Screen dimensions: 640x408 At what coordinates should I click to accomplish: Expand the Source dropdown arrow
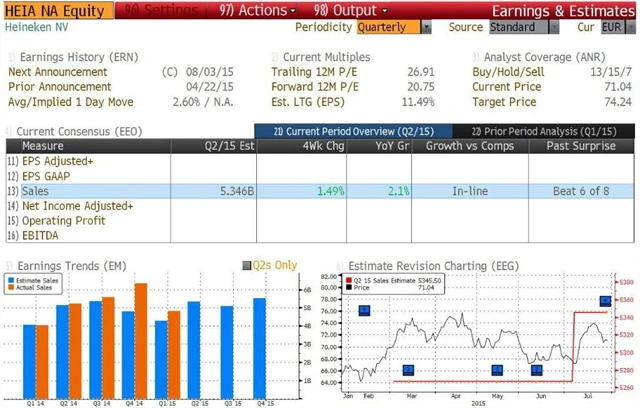(554, 27)
